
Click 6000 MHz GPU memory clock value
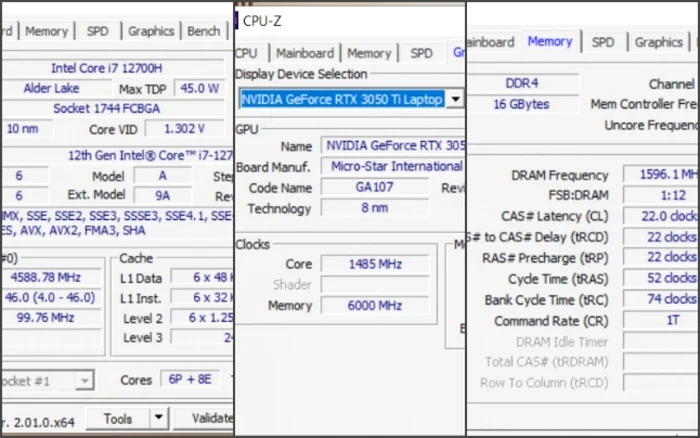pyautogui.click(x=375, y=305)
